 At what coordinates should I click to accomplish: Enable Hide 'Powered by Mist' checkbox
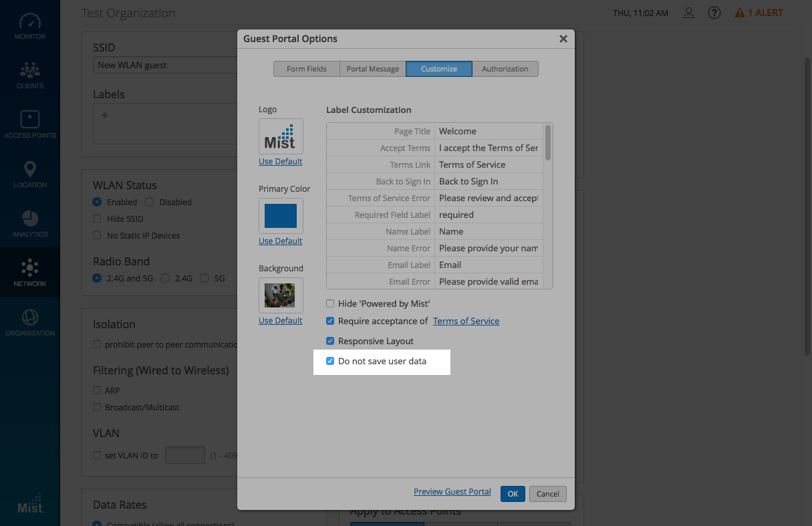pos(330,303)
